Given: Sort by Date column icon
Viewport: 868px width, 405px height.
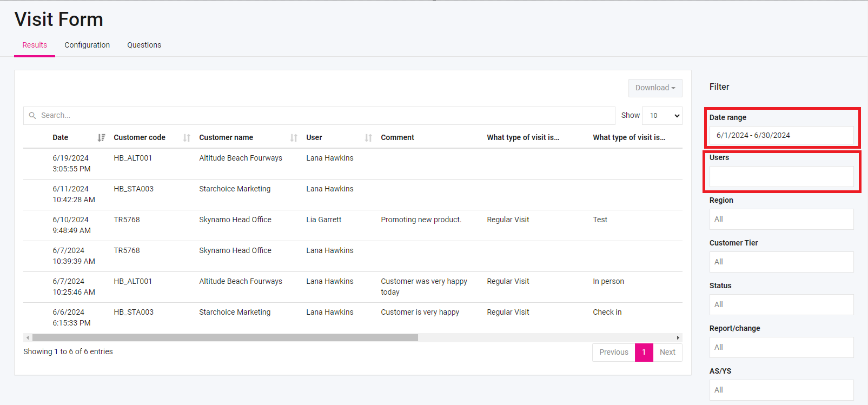Looking at the screenshot, I should pos(101,138).
